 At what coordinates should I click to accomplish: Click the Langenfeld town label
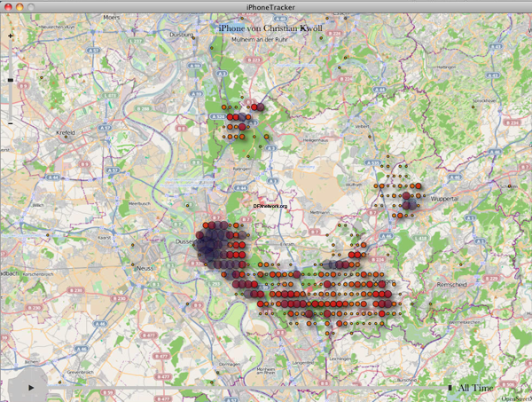click(x=303, y=363)
